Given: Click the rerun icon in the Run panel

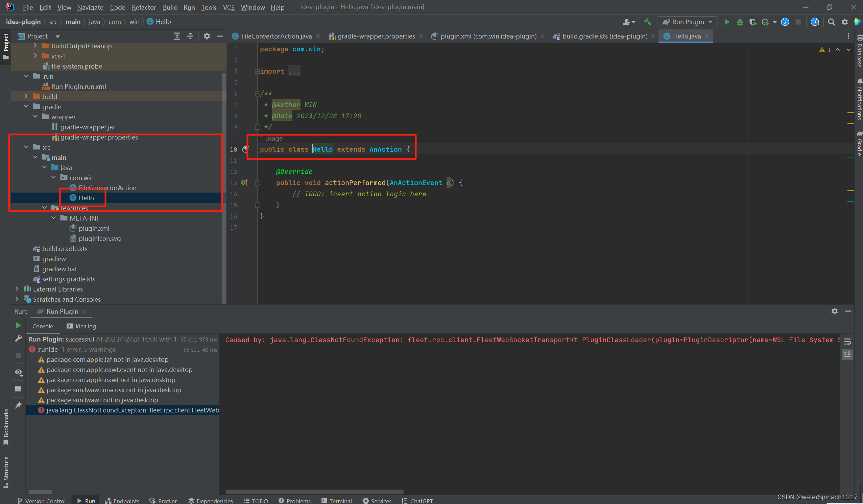Looking at the screenshot, I should 19,325.
